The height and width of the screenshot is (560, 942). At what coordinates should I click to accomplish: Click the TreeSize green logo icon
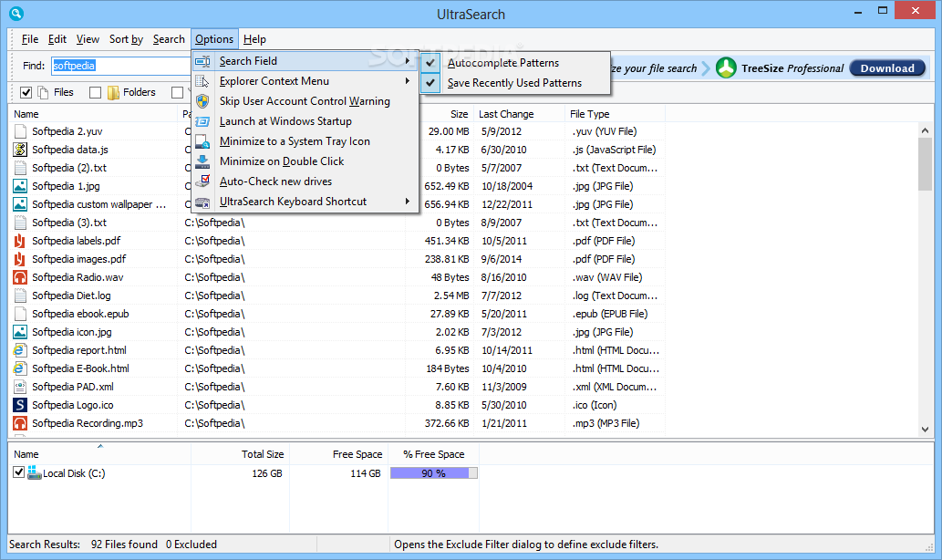[726, 67]
